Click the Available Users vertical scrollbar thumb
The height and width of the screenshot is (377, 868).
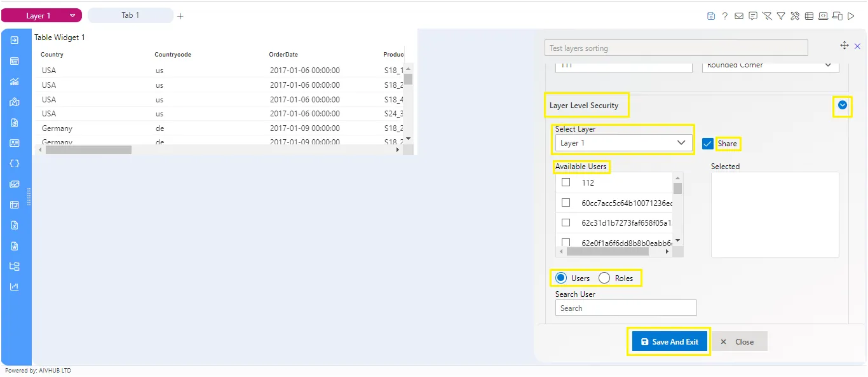click(x=678, y=188)
